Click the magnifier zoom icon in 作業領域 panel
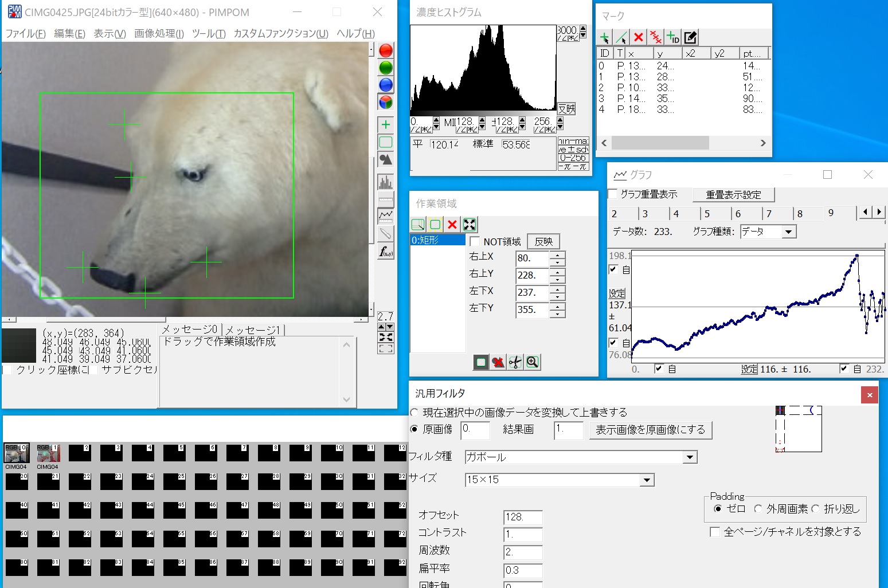 pos(532,362)
